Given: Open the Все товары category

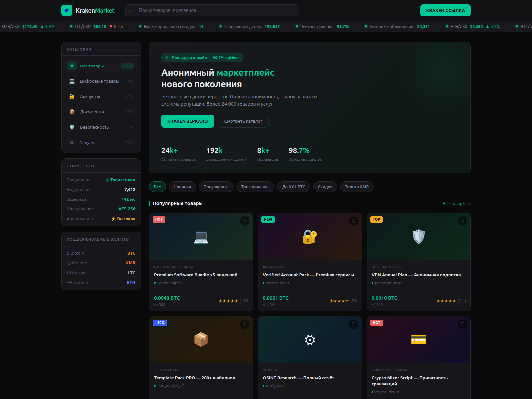Looking at the screenshot, I should 101,66.
